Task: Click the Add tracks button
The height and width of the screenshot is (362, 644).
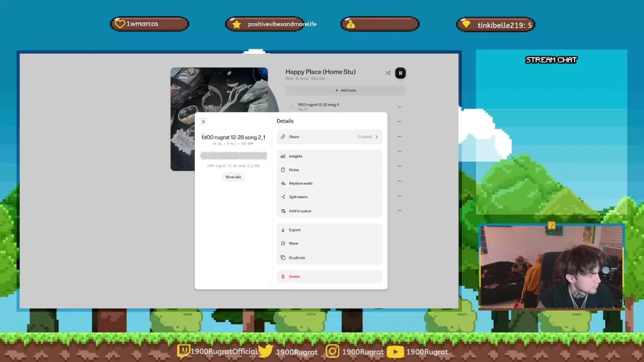Action: coord(346,90)
